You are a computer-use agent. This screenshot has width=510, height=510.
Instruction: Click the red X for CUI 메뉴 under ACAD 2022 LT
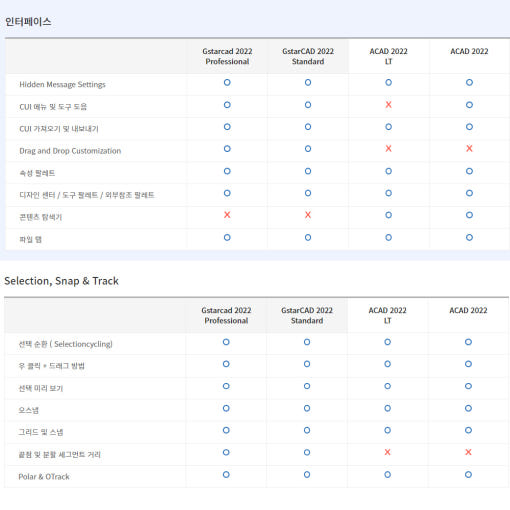tap(388, 105)
